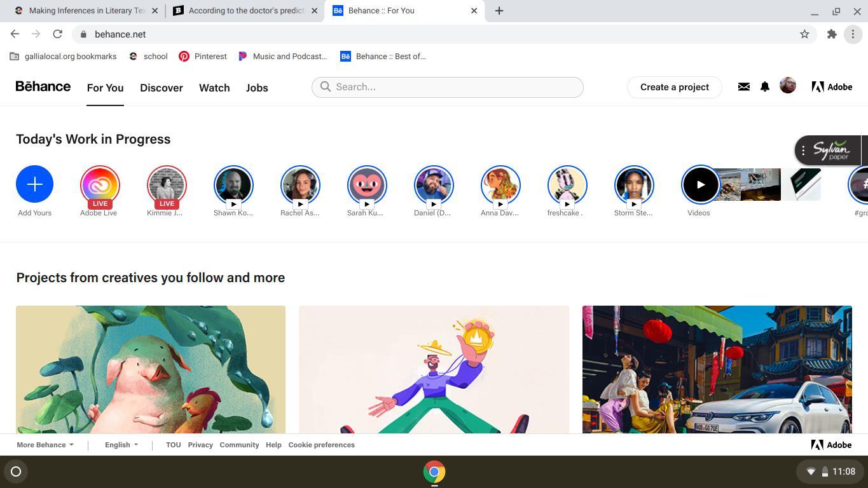Screen dimensions: 868x488
Task: Open the Sylvan paper overlay logo
Action: pos(830,151)
